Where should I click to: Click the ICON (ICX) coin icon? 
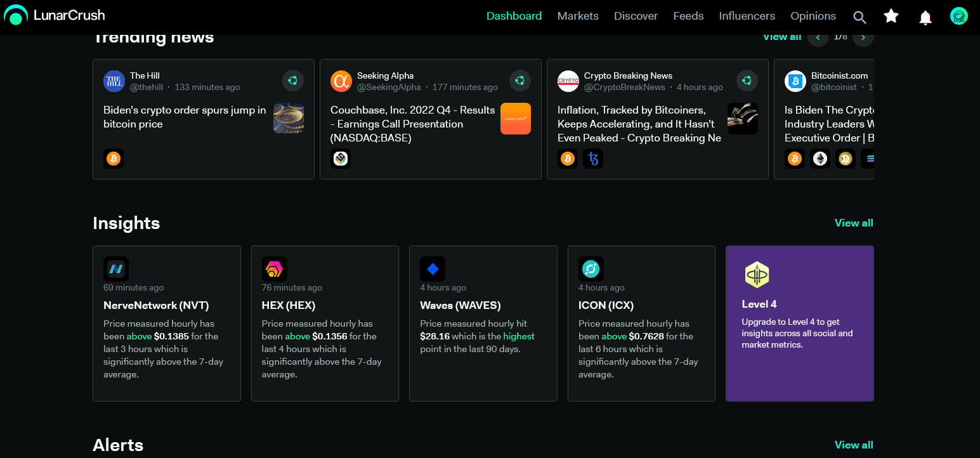tap(591, 269)
